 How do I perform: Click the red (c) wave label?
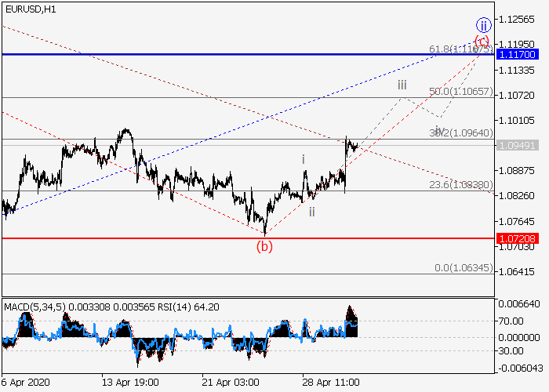pyautogui.click(x=482, y=41)
